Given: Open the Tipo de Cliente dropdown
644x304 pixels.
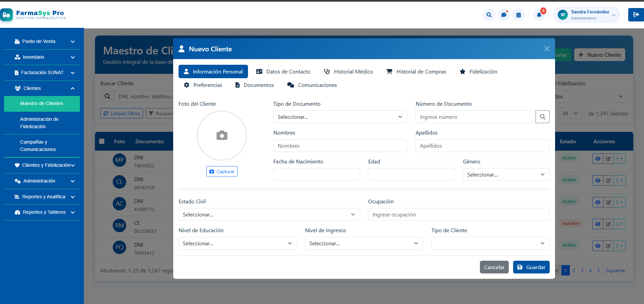Looking at the screenshot, I should point(490,243).
